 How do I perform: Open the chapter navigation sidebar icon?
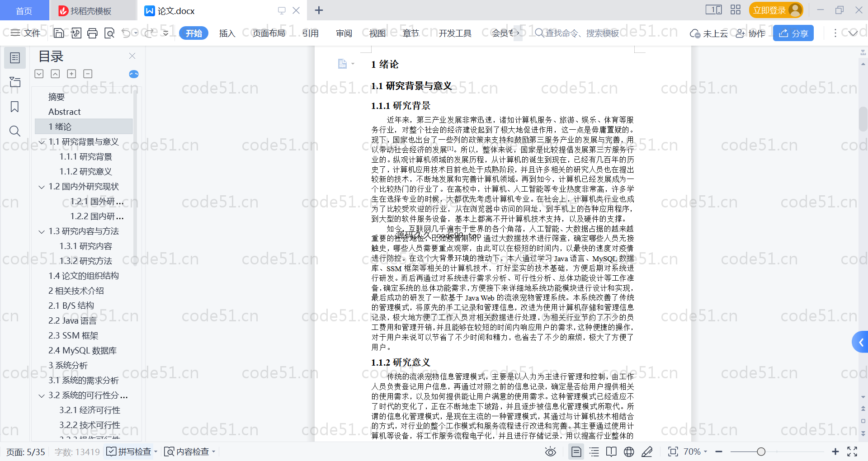[x=15, y=82]
